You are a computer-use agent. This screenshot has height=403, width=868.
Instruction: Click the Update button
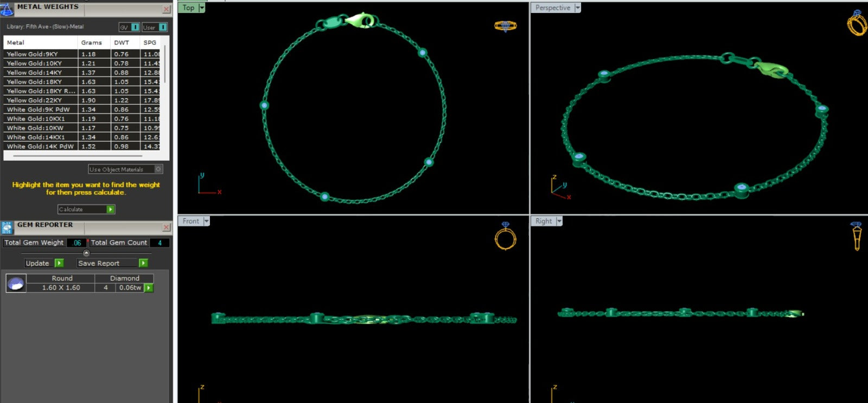pos(44,263)
